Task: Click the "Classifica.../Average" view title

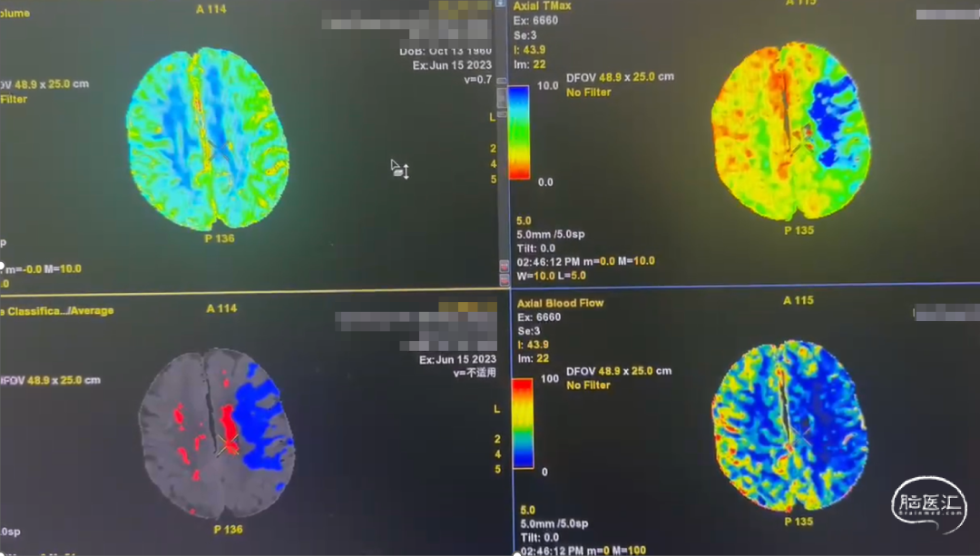Action: 59,311
